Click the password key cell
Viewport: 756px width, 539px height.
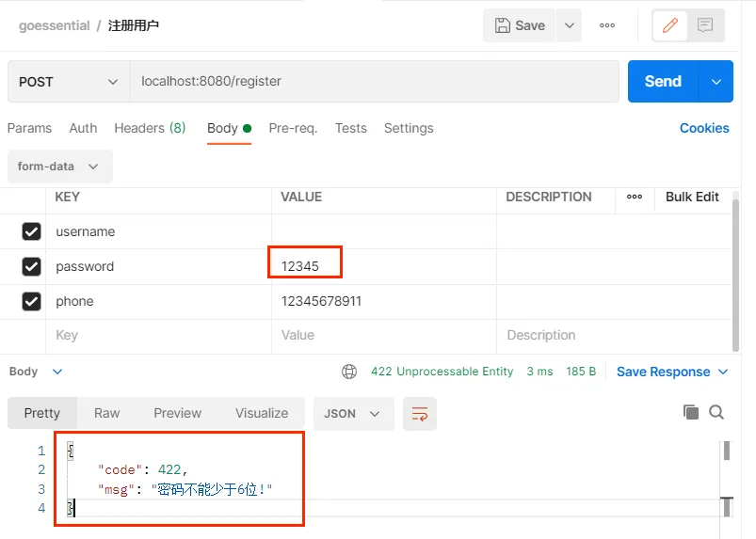tap(158, 266)
